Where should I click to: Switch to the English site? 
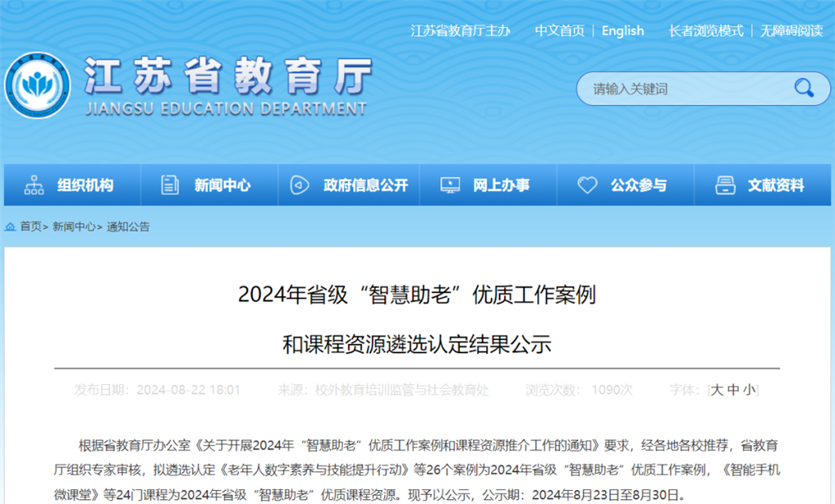click(x=622, y=31)
